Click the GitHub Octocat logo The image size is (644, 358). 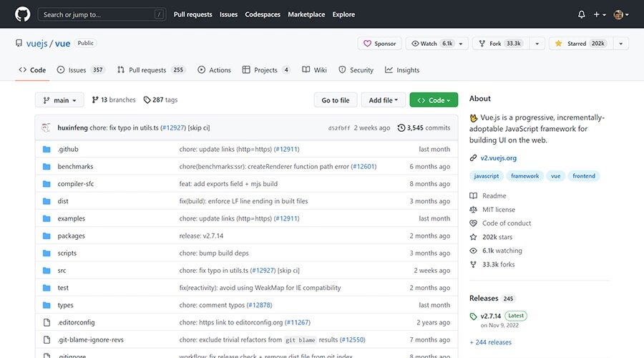coord(23,14)
